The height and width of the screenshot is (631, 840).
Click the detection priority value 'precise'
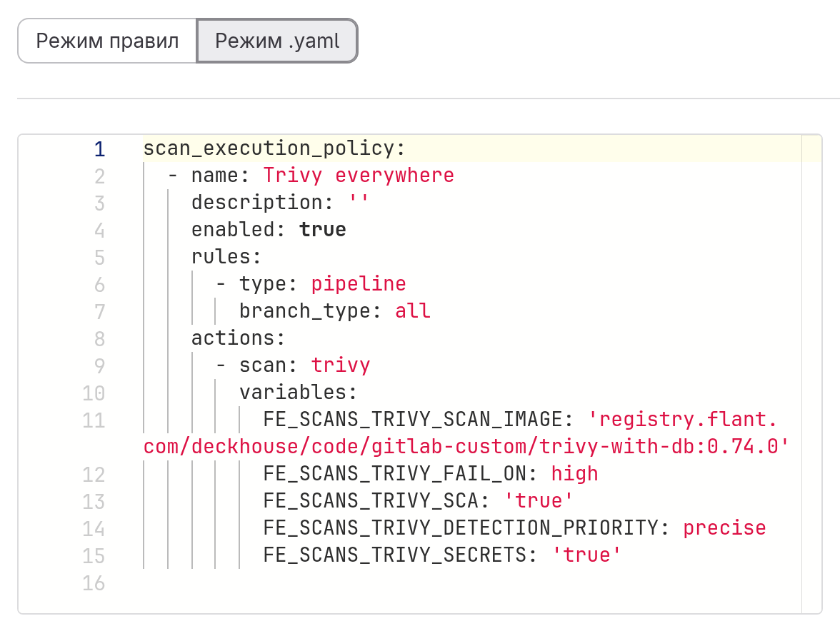724,528
